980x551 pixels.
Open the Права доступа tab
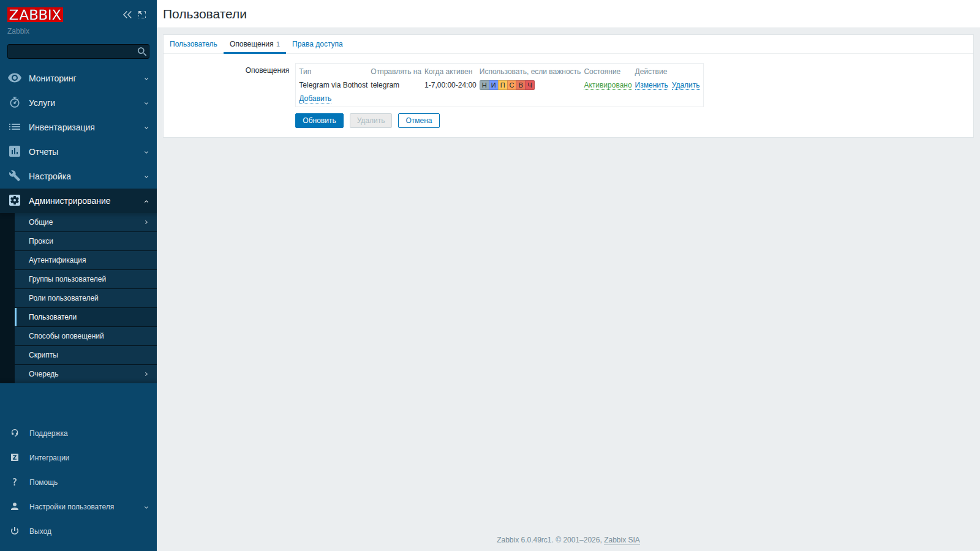[317, 44]
